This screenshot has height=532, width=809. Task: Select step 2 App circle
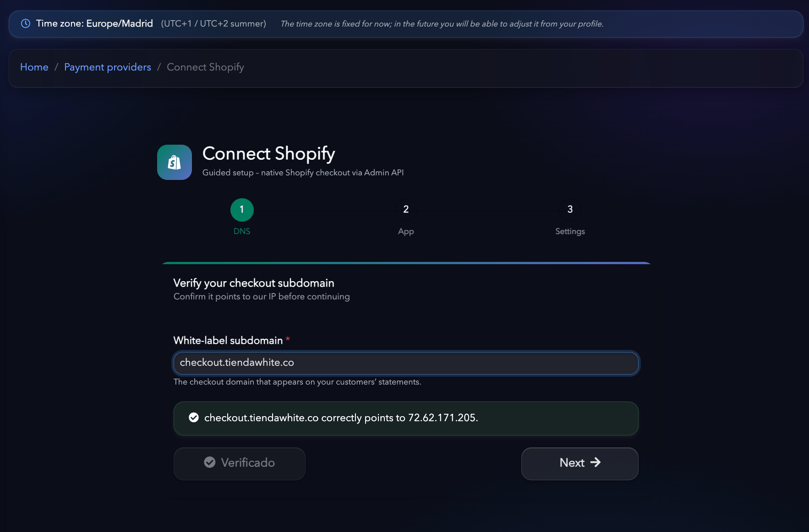point(406,210)
